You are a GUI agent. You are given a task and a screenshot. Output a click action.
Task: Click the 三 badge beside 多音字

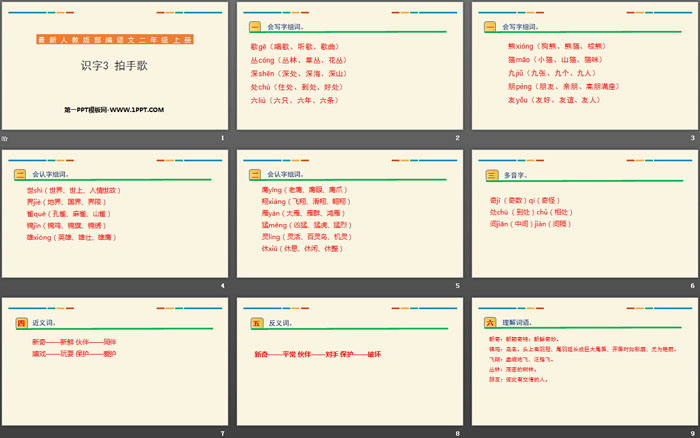coord(490,175)
